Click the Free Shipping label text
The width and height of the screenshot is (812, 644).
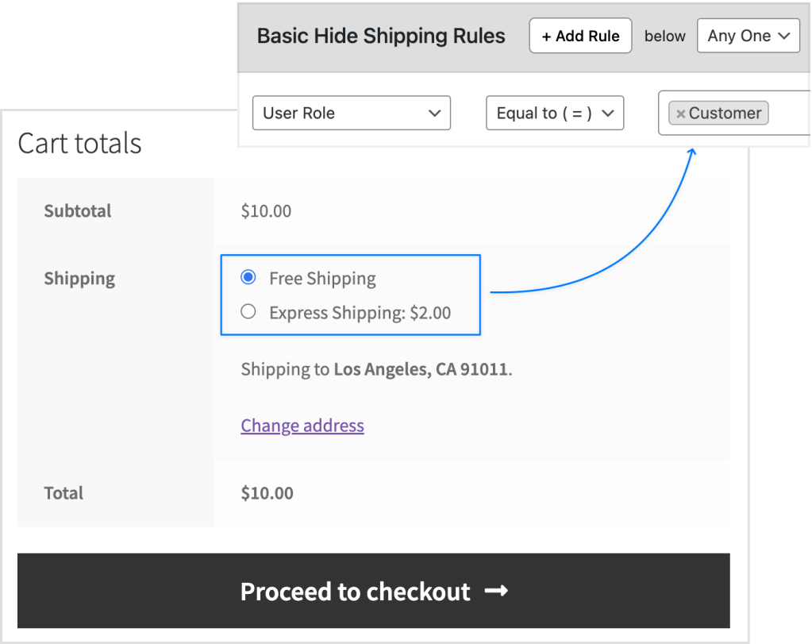point(322,279)
